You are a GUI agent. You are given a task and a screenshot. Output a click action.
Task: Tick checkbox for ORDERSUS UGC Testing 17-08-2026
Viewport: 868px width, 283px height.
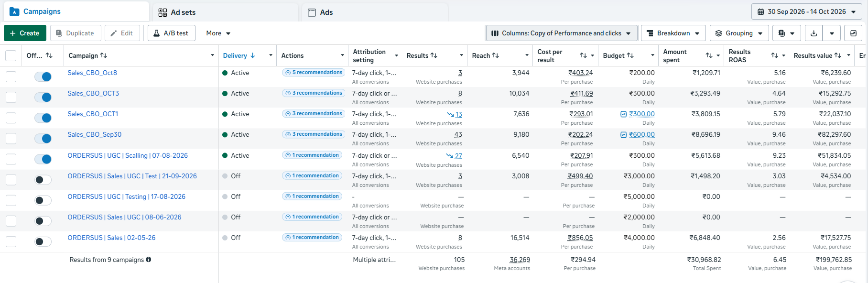click(x=11, y=200)
